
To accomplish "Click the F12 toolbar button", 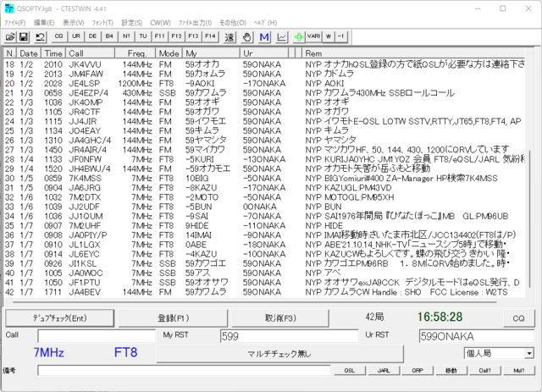I will coord(177,36).
